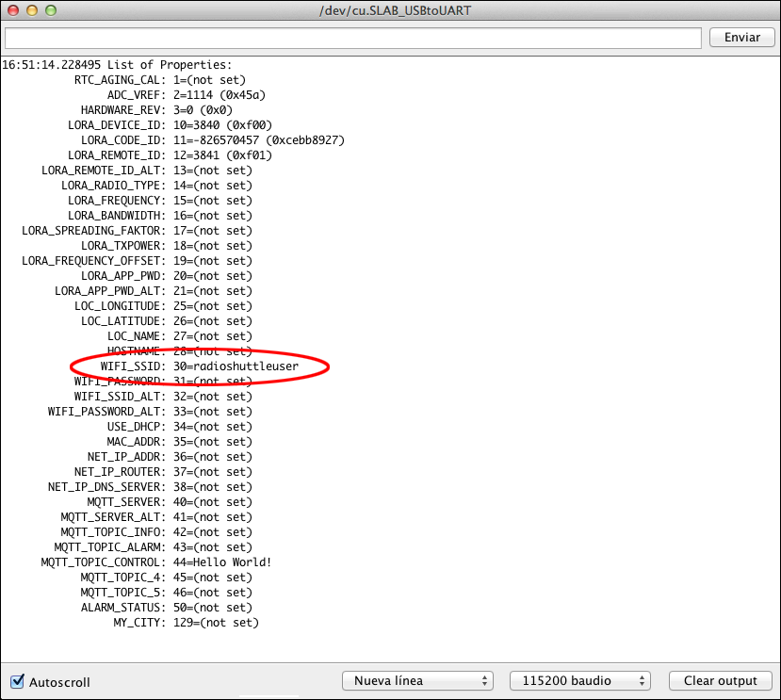Image resolution: width=781 pixels, height=700 pixels.
Task: Click the MQTT_TOPIC_5 line
Action: tap(167, 593)
